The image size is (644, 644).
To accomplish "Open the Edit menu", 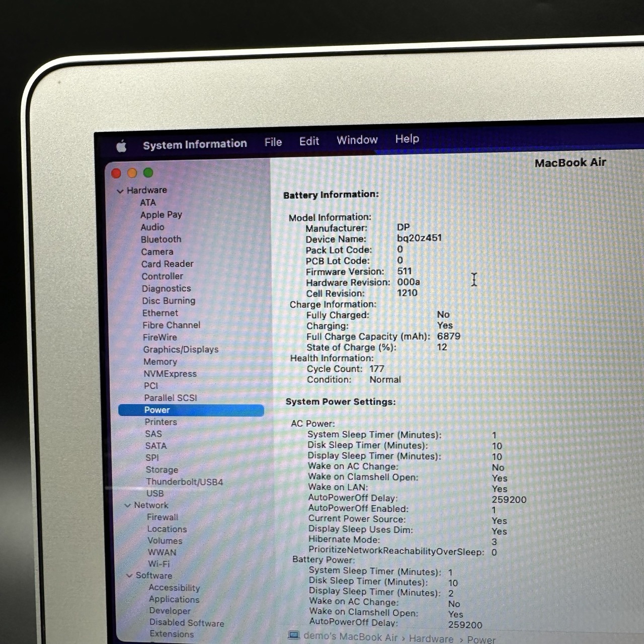I will [309, 141].
